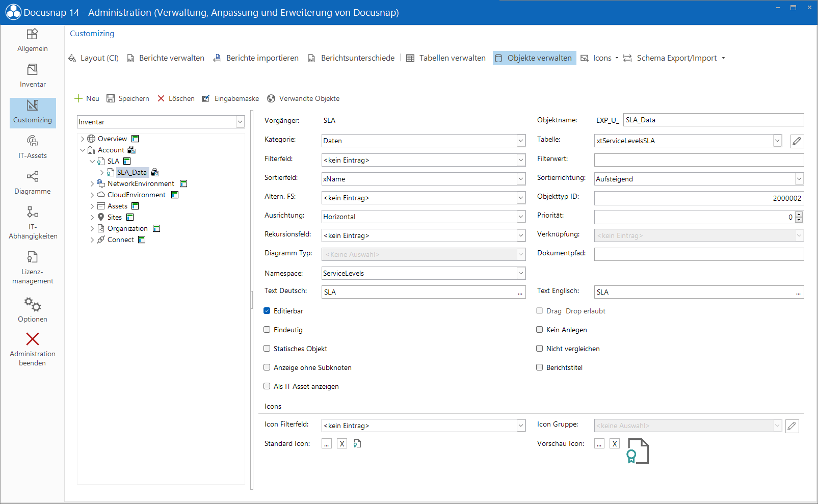
Task: Open IT-Assets in the sidebar
Action: (33, 148)
